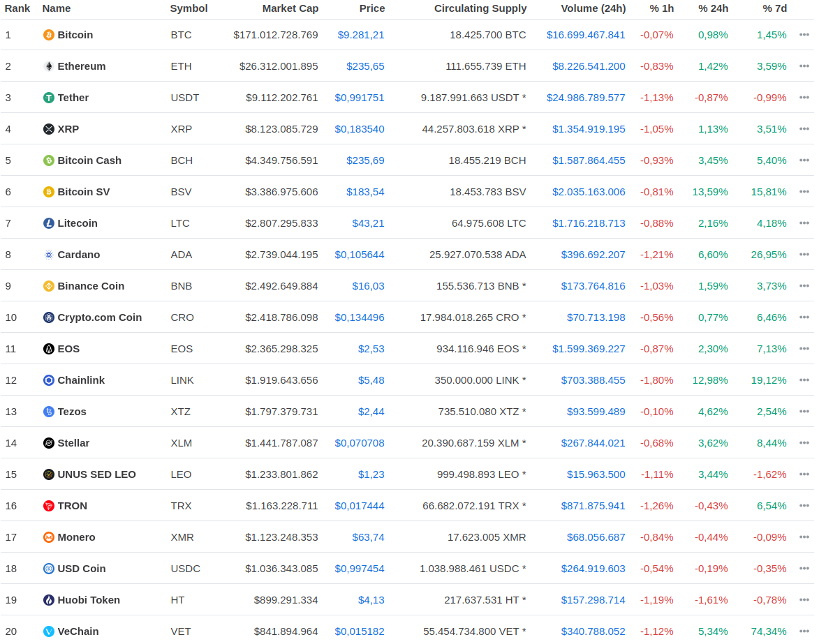Click Bitcoin SV 24h change 13,59%

click(710, 192)
